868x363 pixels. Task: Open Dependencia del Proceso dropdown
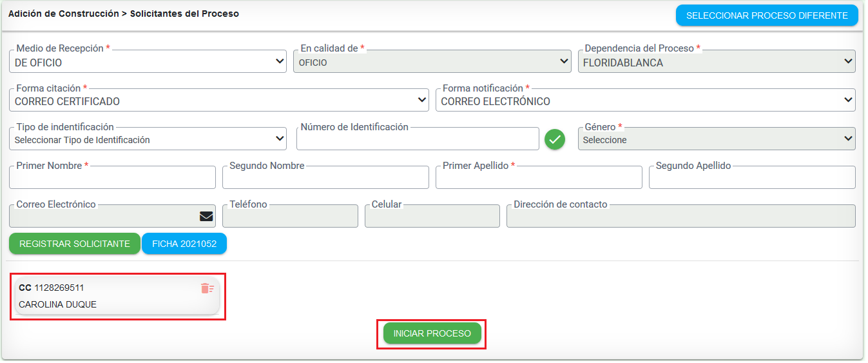click(x=717, y=61)
